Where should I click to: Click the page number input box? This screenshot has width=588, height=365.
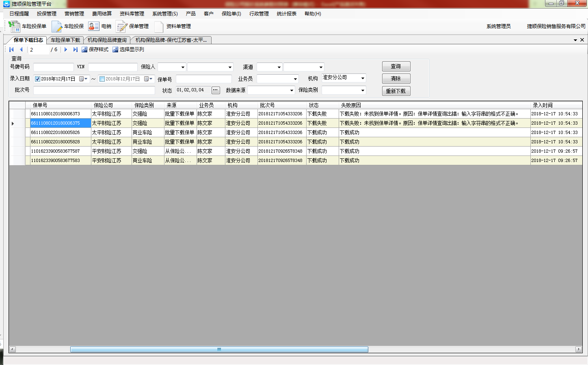click(39, 50)
